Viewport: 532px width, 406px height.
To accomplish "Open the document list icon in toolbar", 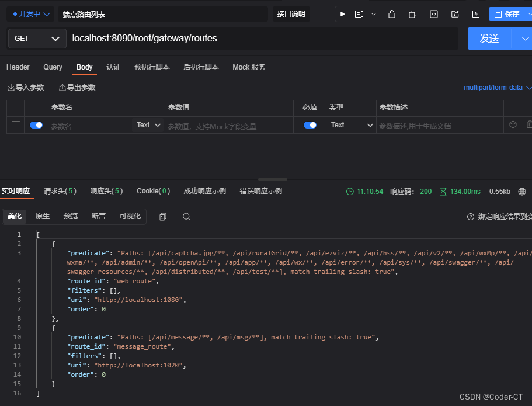I will [x=359, y=14].
